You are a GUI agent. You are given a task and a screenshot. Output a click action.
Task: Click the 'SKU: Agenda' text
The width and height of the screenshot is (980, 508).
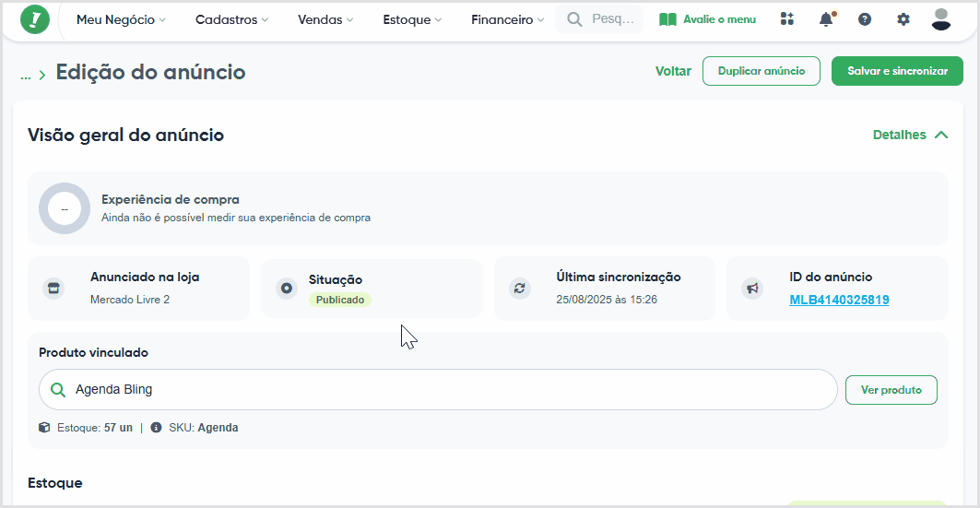pos(203,428)
